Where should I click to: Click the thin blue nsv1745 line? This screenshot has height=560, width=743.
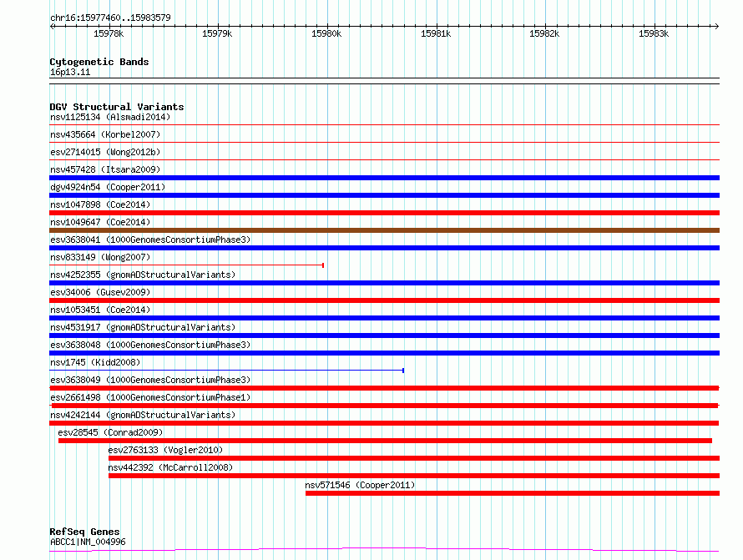pos(226,371)
